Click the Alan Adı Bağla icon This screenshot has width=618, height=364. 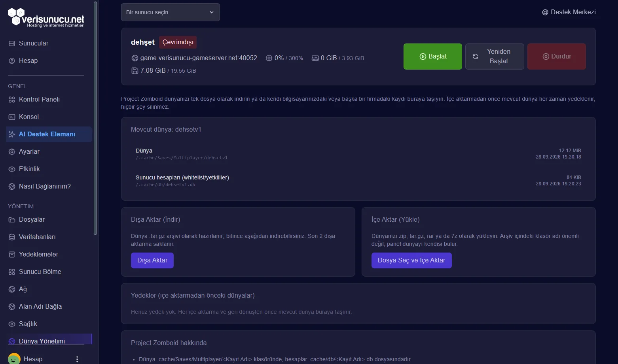12,307
